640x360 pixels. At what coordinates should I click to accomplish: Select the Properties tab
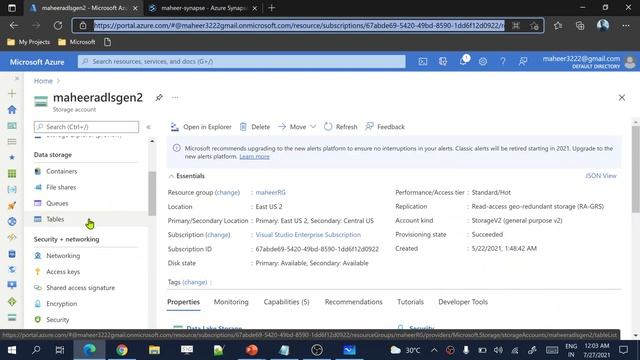coord(184,302)
